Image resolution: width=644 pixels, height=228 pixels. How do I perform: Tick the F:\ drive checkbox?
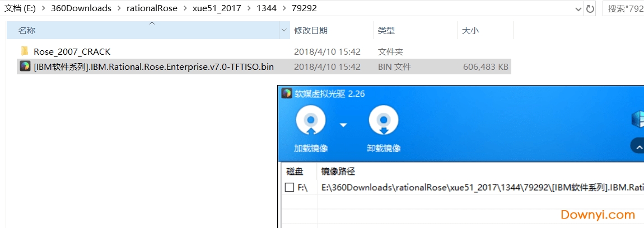click(x=290, y=187)
